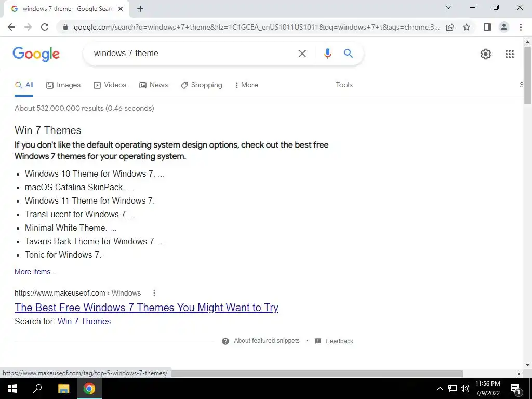Click the macOS Catalina SkinPack item

[x=79, y=187]
